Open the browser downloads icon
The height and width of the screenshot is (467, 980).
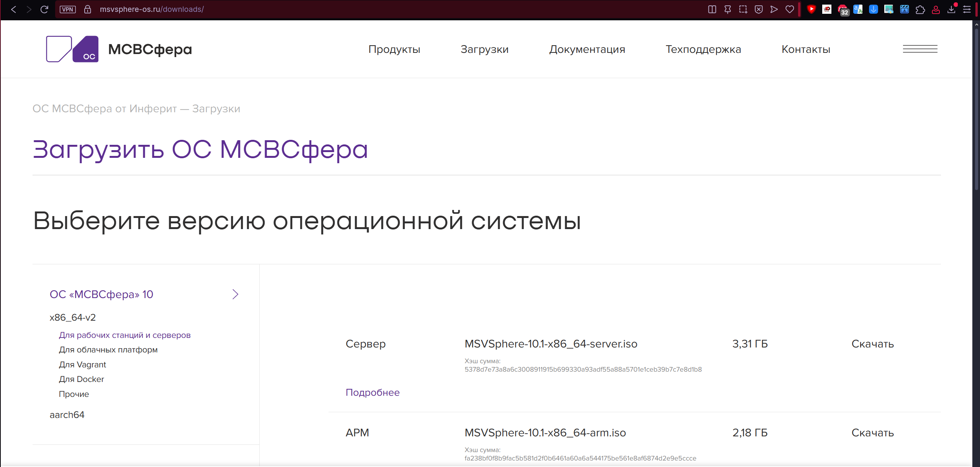point(951,9)
